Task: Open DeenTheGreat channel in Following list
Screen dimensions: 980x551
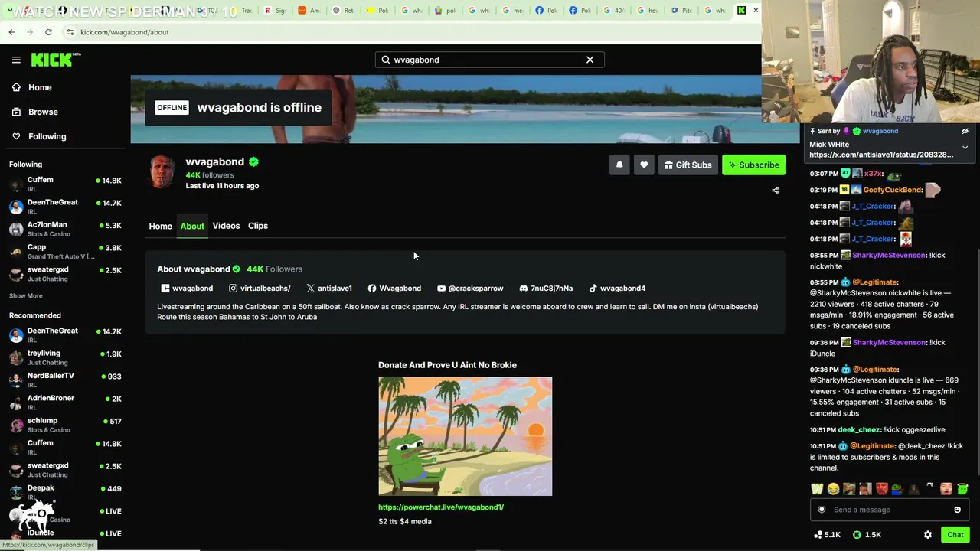Action: 65,207
